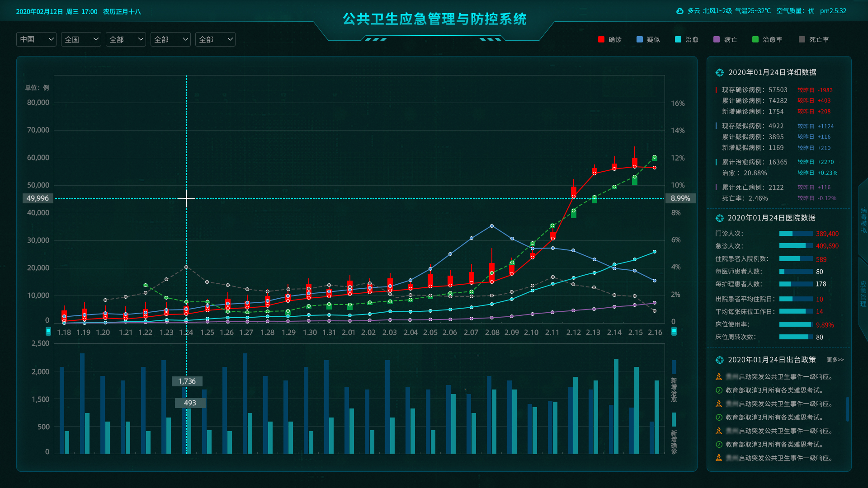The width and height of the screenshot is (868, 488).
Task: Toggle the 新增治愈 bar legend
Action: pyautogui.click(x=674, y=381)
